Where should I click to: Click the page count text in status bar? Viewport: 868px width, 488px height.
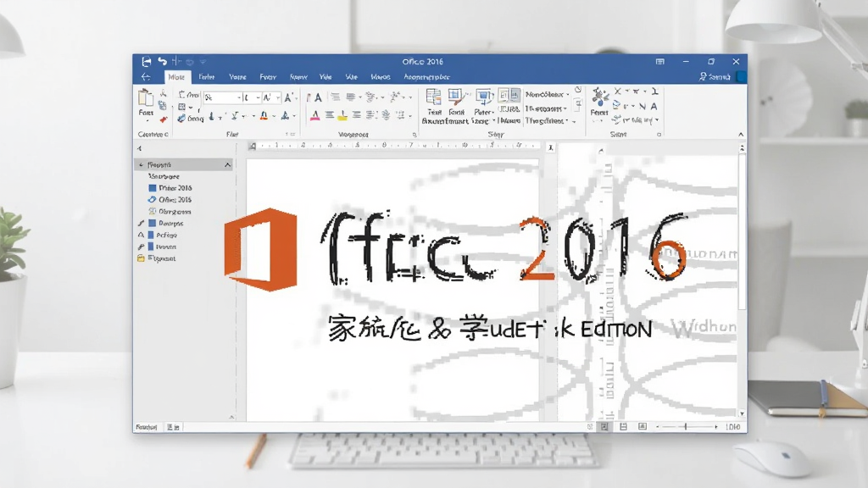pos(147,427)
